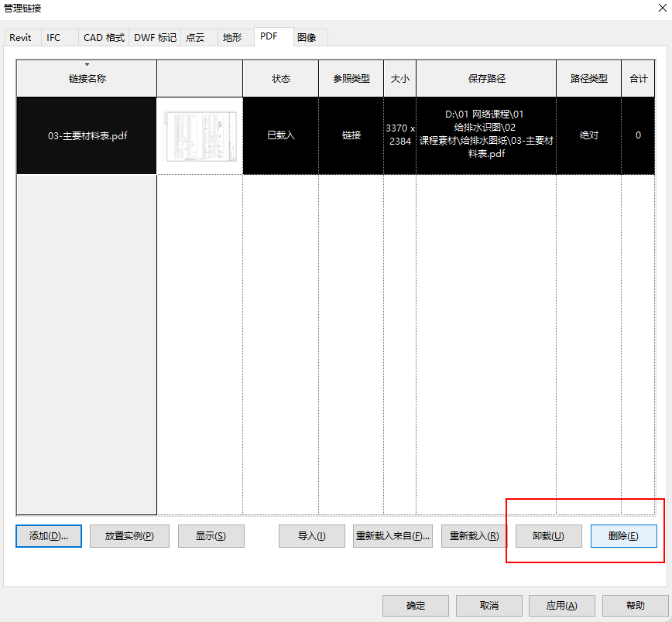This screenshot has height=622, width=672.
Task: Select the CAD 格式 tab
Action: (103, 38)
